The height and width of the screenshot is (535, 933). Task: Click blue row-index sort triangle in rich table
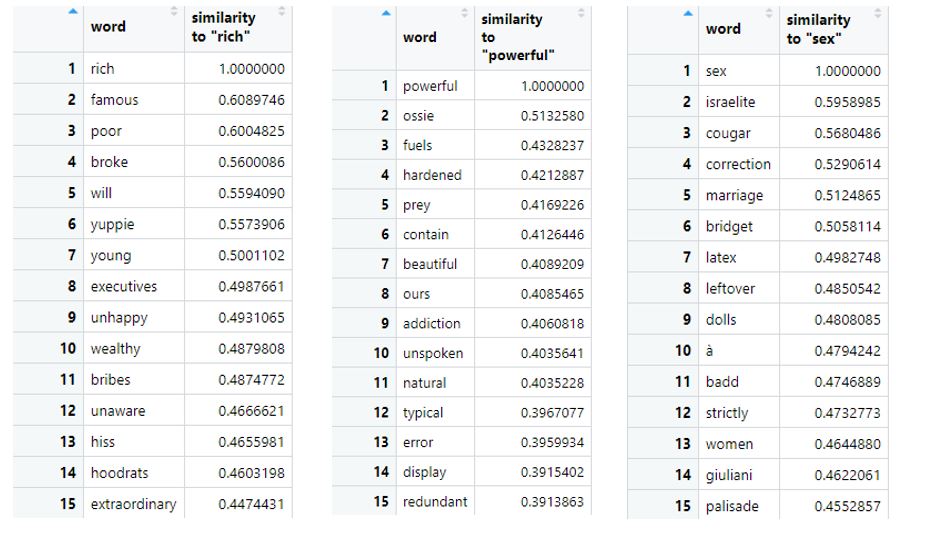point(71,11)
